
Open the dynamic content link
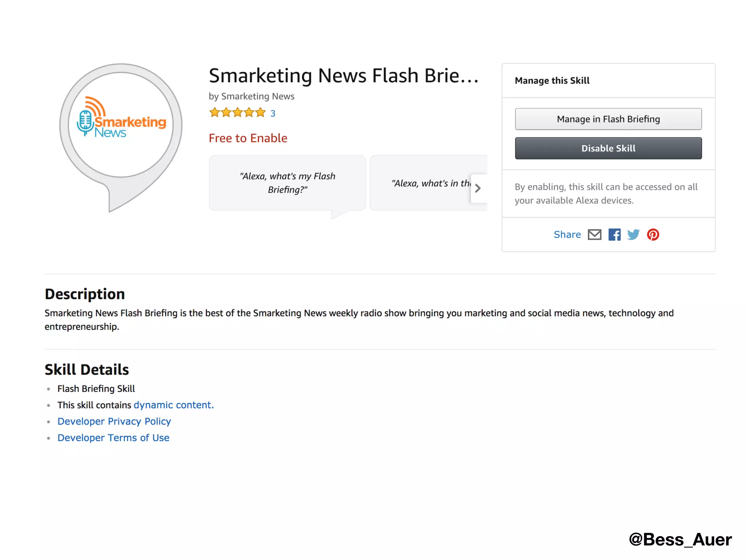[x=174, y=405]
